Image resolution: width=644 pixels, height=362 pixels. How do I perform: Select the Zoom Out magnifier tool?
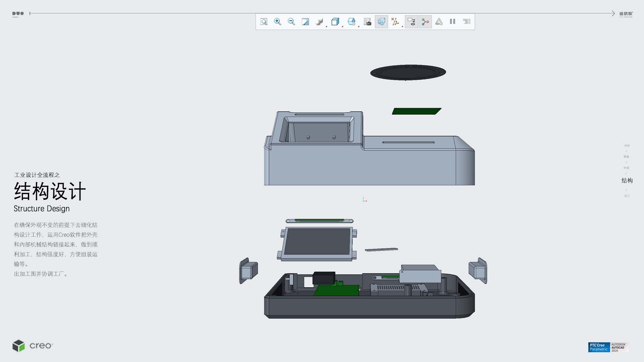(x=291, y=22)
